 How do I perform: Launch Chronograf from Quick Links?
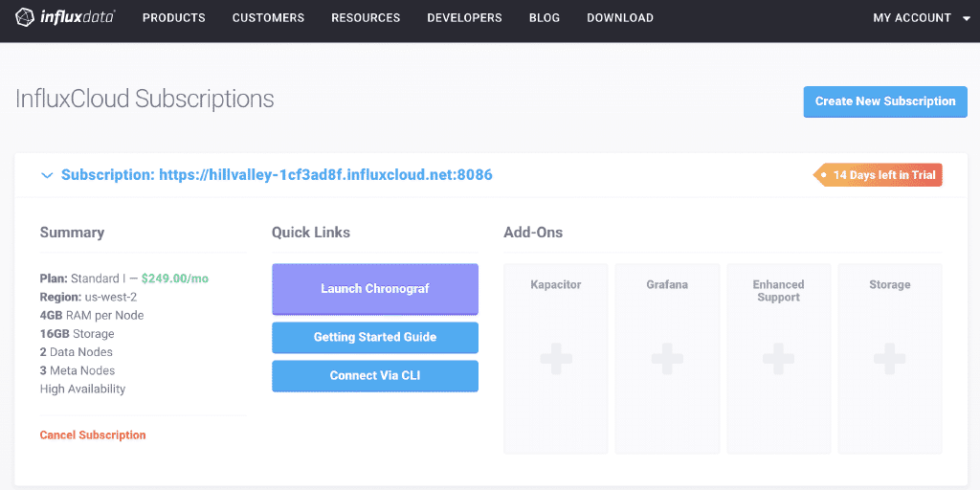click(375, 289)
